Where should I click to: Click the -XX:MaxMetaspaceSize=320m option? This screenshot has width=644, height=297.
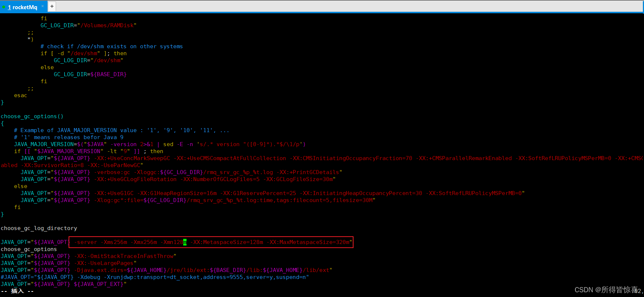click(308, 242)
